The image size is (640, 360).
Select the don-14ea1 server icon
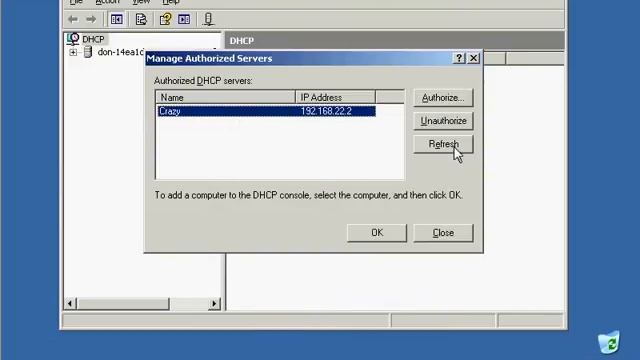[x=87, y=52]
